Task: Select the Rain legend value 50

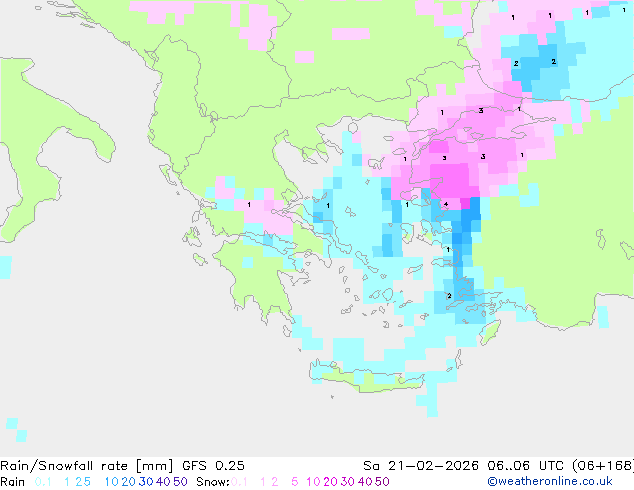Action: (x=180, y=482)
